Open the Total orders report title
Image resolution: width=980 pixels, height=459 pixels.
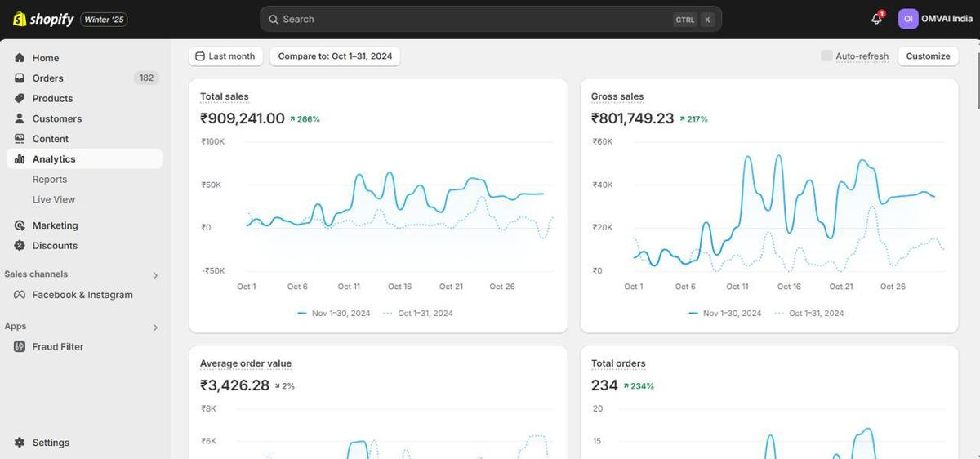618,363
